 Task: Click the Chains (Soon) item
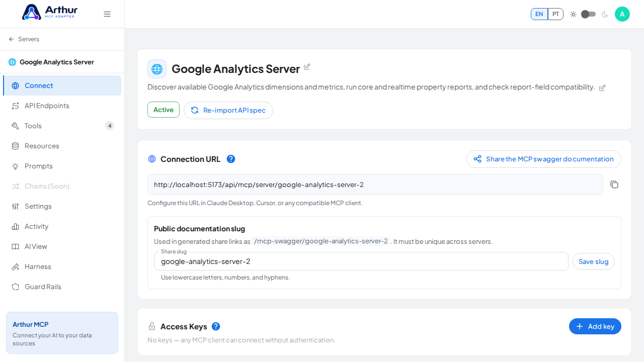(62, 186)
